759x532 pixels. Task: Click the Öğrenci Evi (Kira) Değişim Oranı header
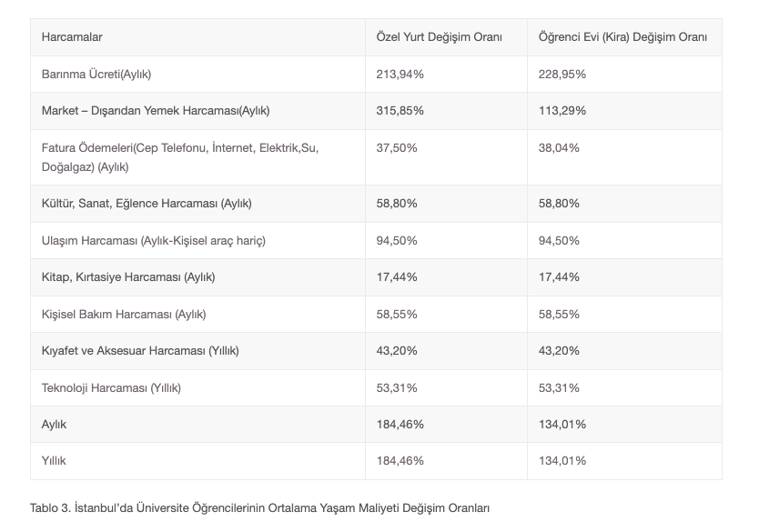pyautogui.click(x=622, y=37)
